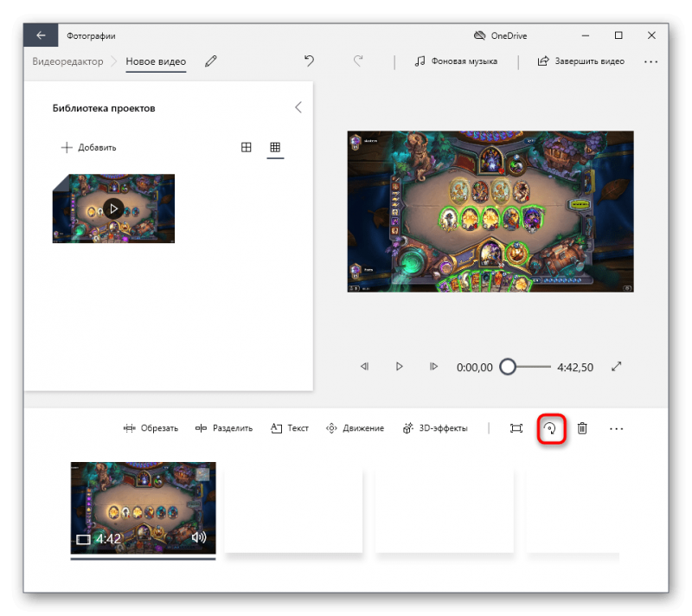Image resolution: width=692 pixels, height=616 pixels.
Task: Click the 0:00,00 current time text
Action: point(474,367)
